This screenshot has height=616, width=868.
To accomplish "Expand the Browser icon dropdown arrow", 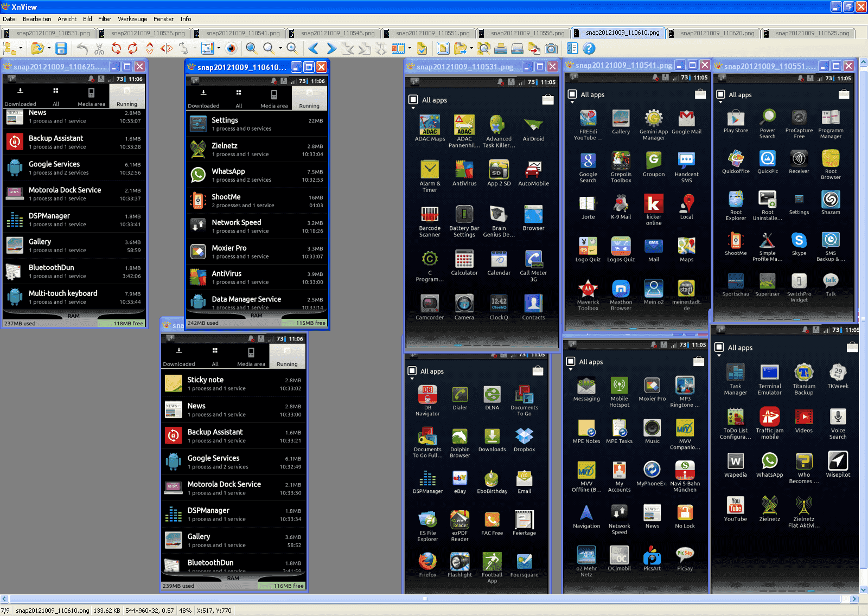I will (21, 49).
